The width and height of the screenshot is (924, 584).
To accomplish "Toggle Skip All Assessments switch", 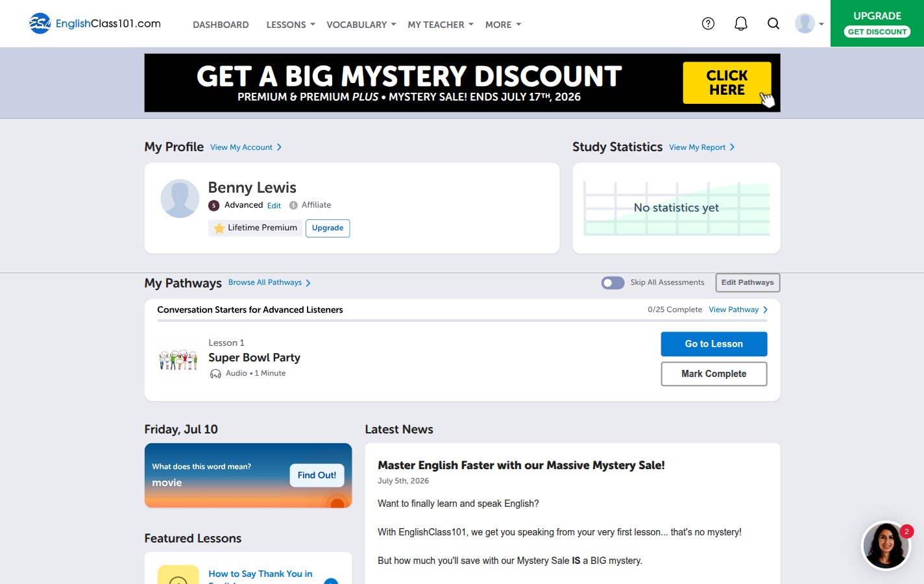I will 613,283.
